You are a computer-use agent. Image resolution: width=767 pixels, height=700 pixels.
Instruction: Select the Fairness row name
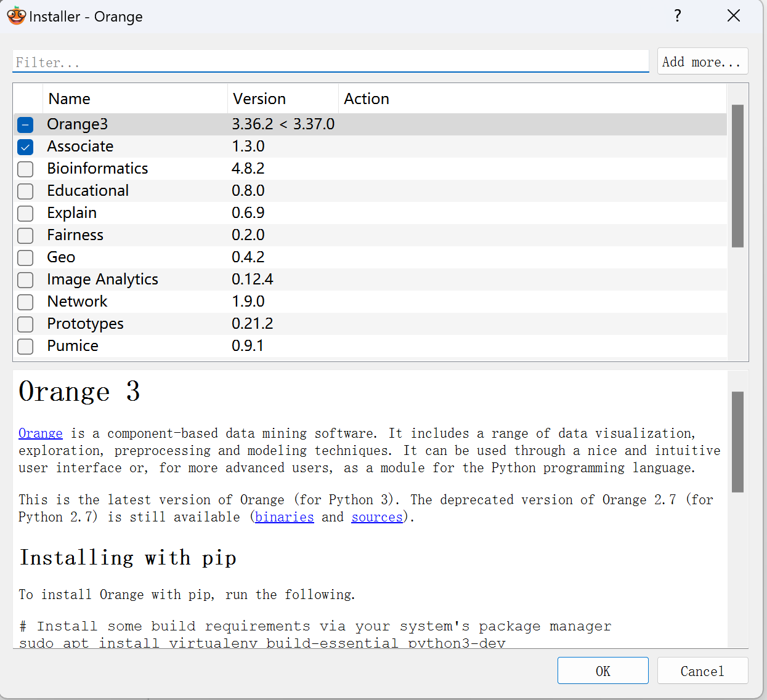(75, 235)
